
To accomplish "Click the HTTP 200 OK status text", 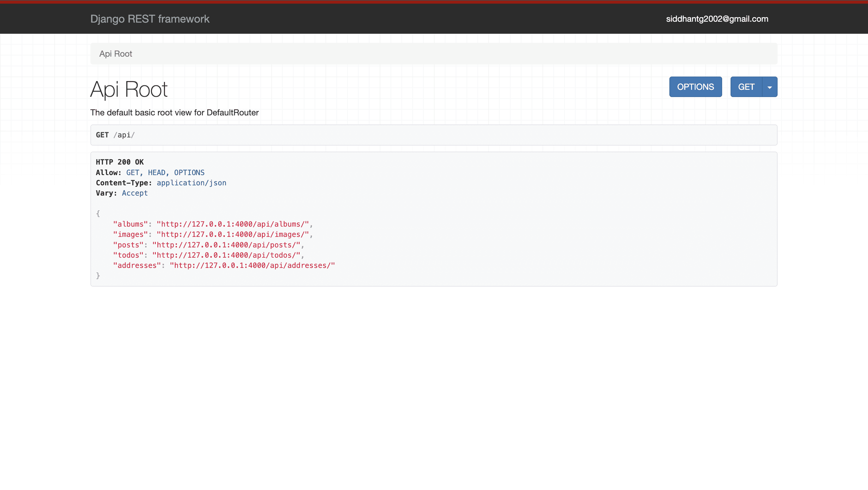I will (x=120, y=162).
